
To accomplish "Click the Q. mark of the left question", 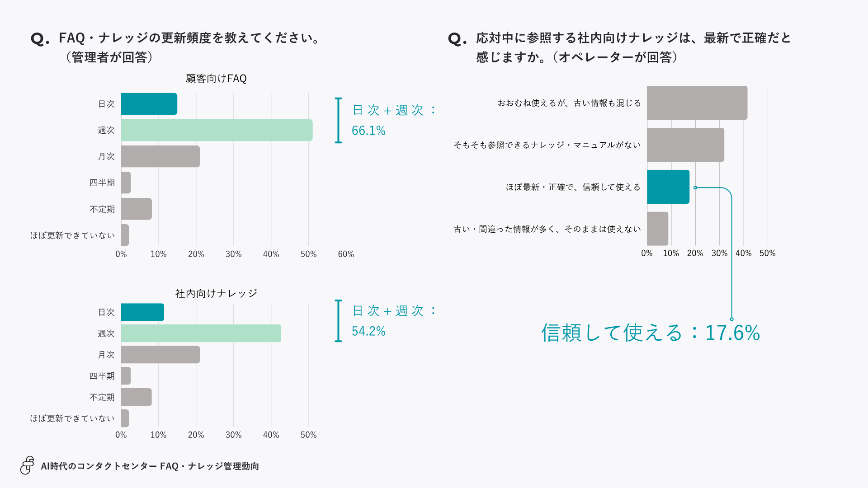I will coord(40,39).
